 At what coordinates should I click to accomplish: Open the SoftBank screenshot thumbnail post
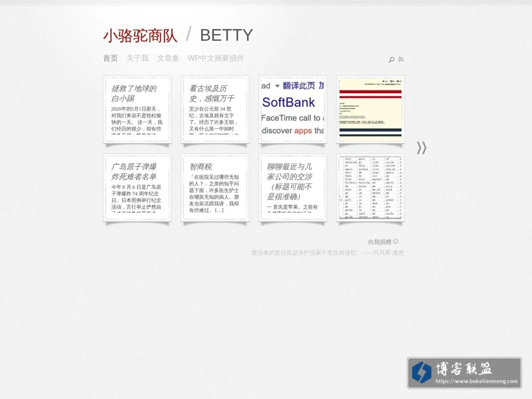(293, 110)
